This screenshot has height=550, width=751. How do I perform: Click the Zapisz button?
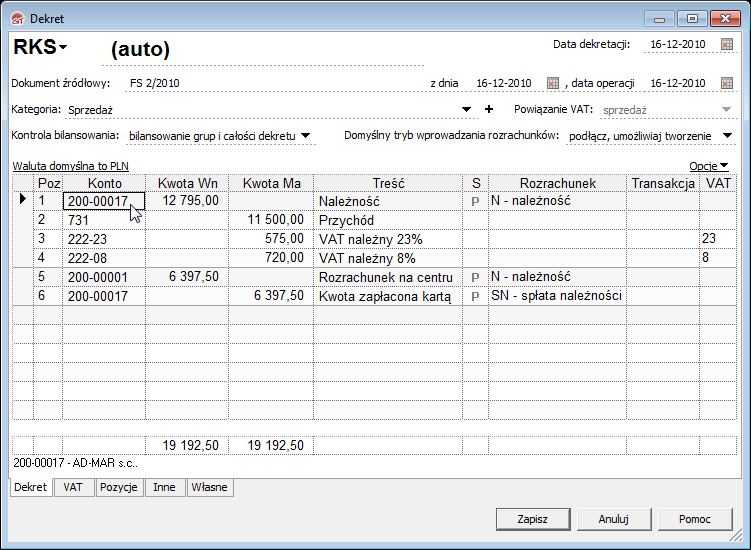pyautogui.click(x=532, y=519)
